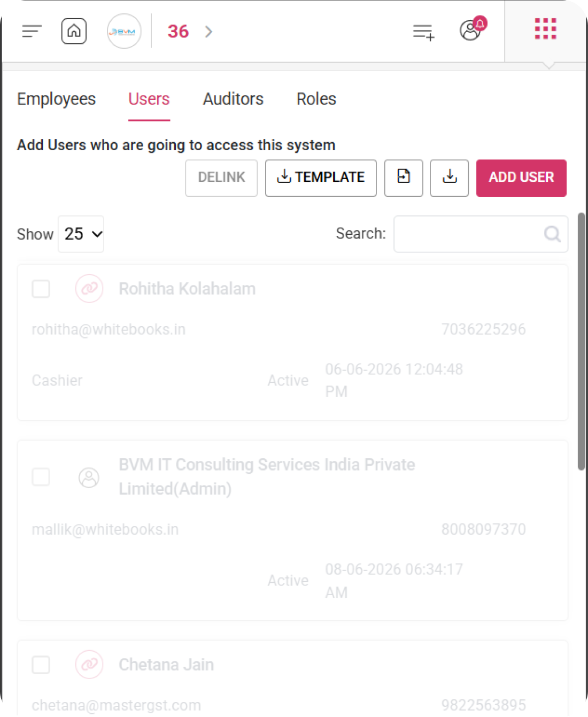This screenshot has width=588, height=717.
Task: Select the name Rohitha Kolahalam
Action: coord(187,289)
